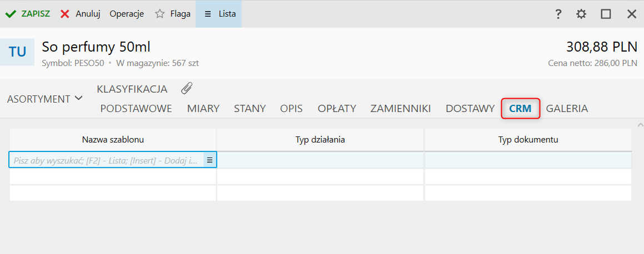Viewport: 644px width, 254px height.
Task: Maximize the product window
Action: point(606,14)
